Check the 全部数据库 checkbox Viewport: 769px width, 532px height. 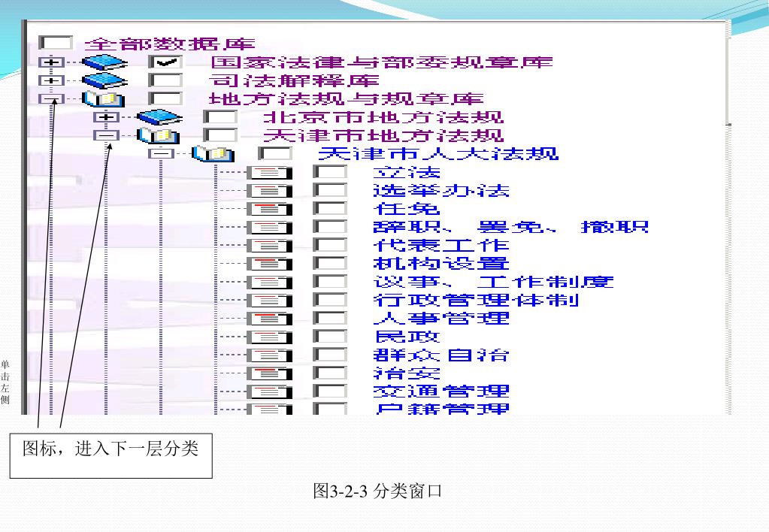pos(56,43)
